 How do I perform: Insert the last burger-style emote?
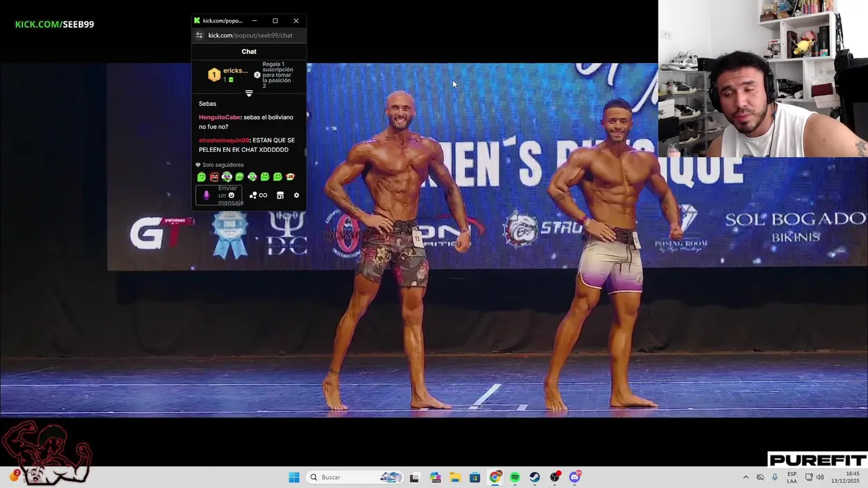[290, 177]
